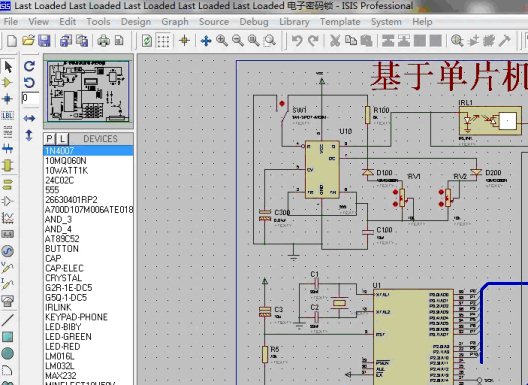
Task: Click the Undo arrow icon
Action: point(297,41)
